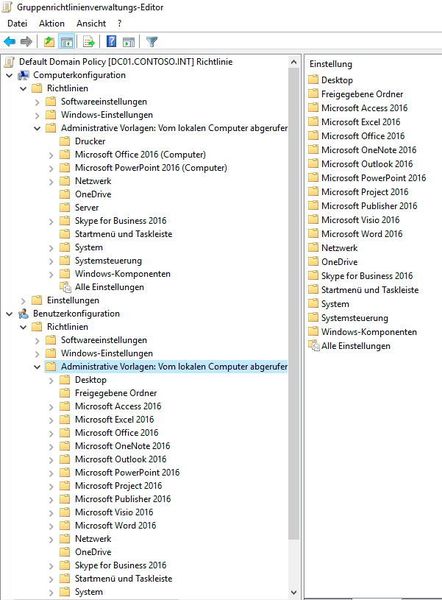
Task: Toggle the Show/Hide action pane icon
Action: pyautogui.click(x=129, y=42)
